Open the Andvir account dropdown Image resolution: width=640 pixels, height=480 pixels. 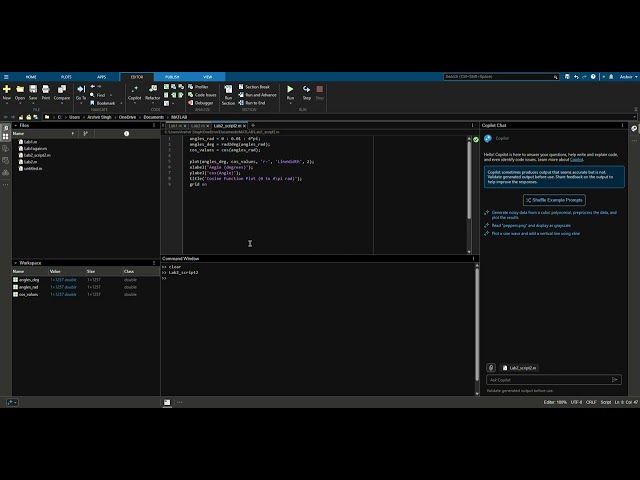tap(629, 77)
